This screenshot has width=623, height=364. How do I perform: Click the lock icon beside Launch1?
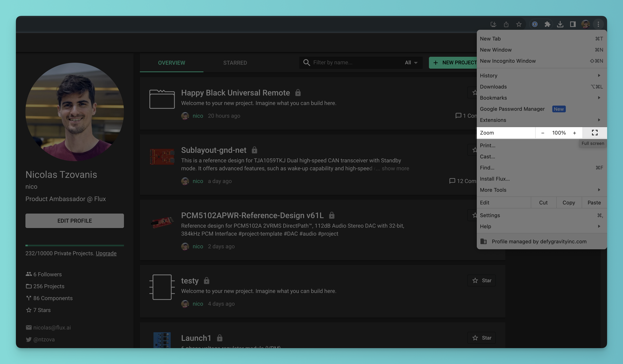pyautogui.click(x=220, y=338)
